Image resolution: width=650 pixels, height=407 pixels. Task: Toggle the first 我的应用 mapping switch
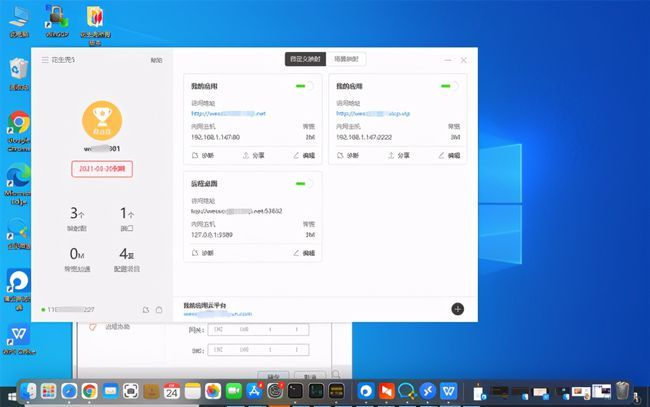click(304, 86)
